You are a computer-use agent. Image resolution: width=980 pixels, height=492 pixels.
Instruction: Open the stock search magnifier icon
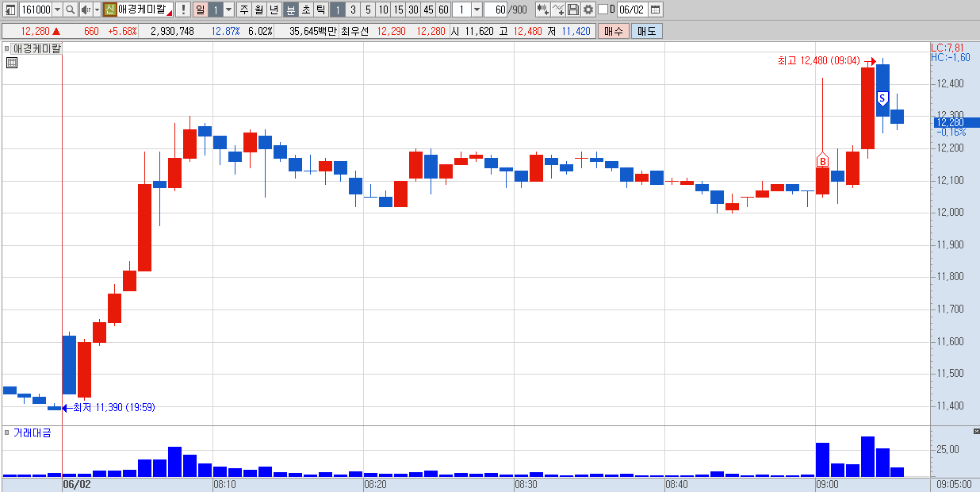pos(70,10)
